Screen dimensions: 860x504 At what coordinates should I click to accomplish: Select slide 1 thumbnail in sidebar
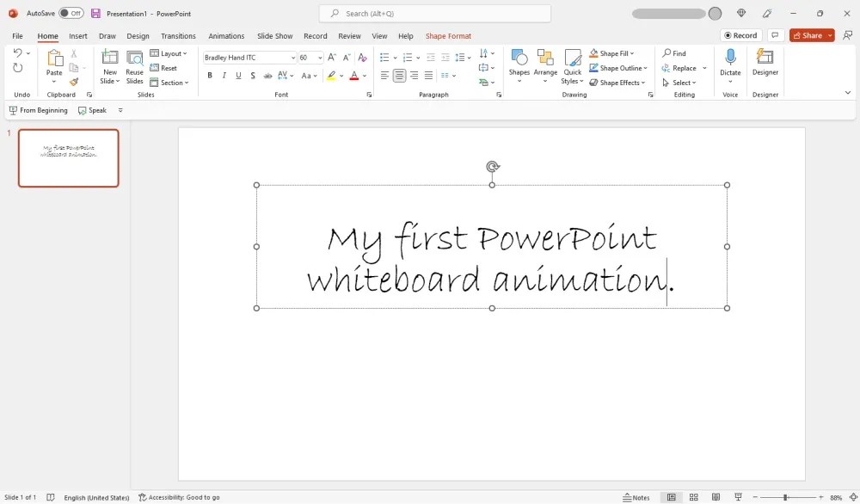coord(68,157)
